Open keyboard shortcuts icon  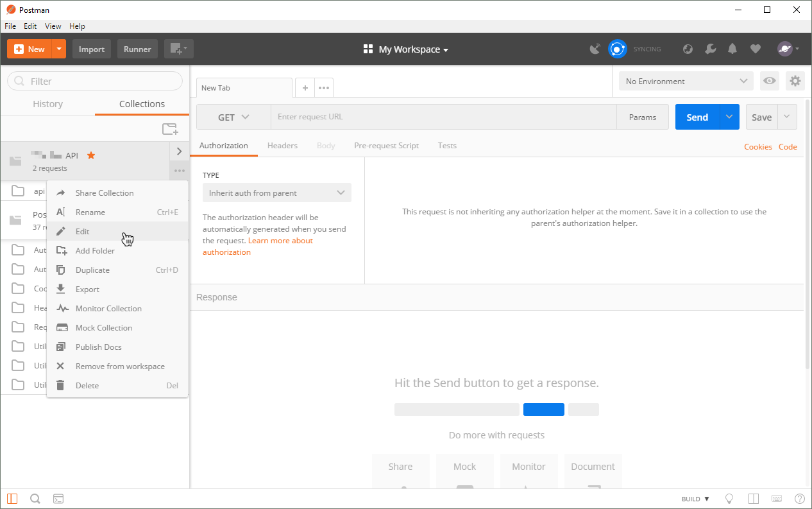coord(777,499)
